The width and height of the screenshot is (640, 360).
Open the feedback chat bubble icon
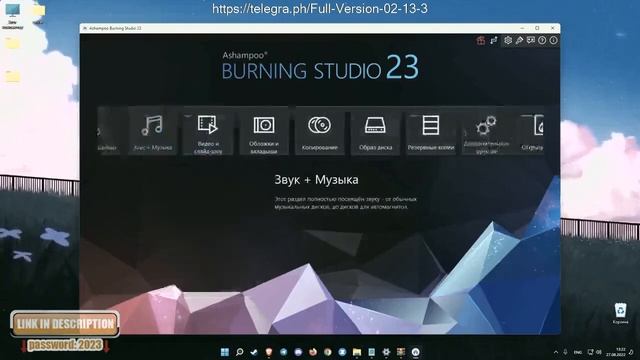tap(531, 40)
